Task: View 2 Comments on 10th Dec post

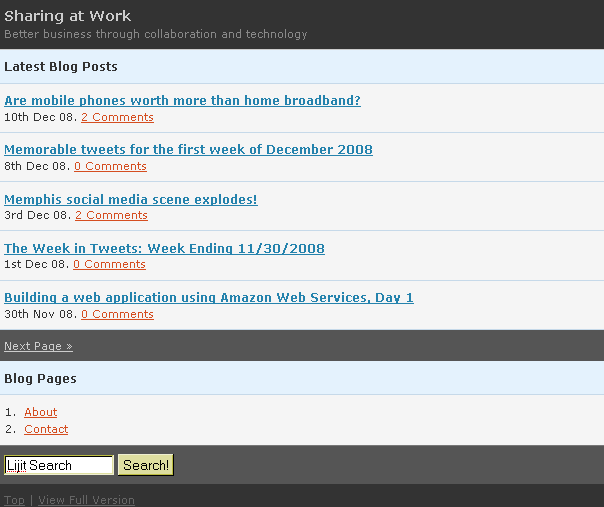Action: tap(117, 117)
